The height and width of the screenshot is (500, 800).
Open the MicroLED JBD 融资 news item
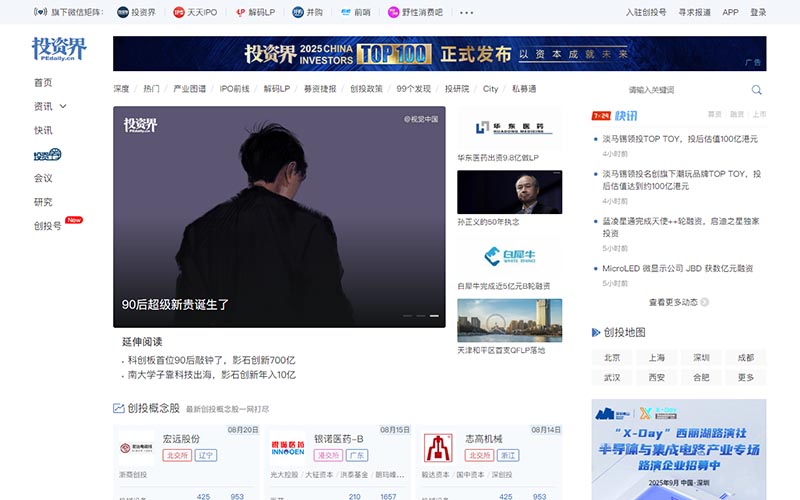click(678, 268)
